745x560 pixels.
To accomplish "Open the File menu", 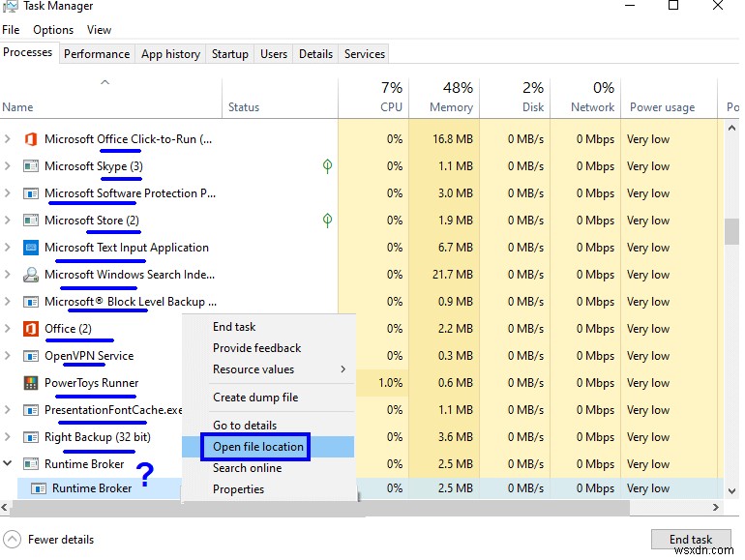I will click(x=11, y=30).
